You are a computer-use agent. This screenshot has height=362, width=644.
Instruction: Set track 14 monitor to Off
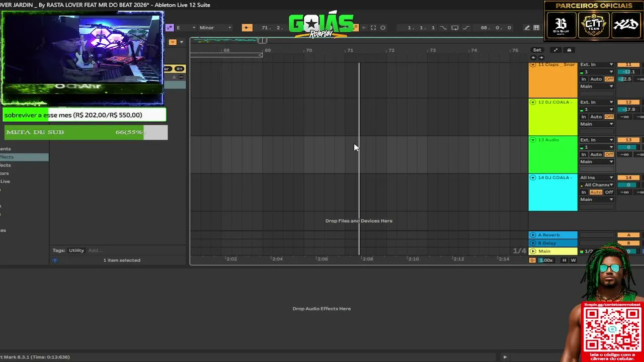click(609, 192)
